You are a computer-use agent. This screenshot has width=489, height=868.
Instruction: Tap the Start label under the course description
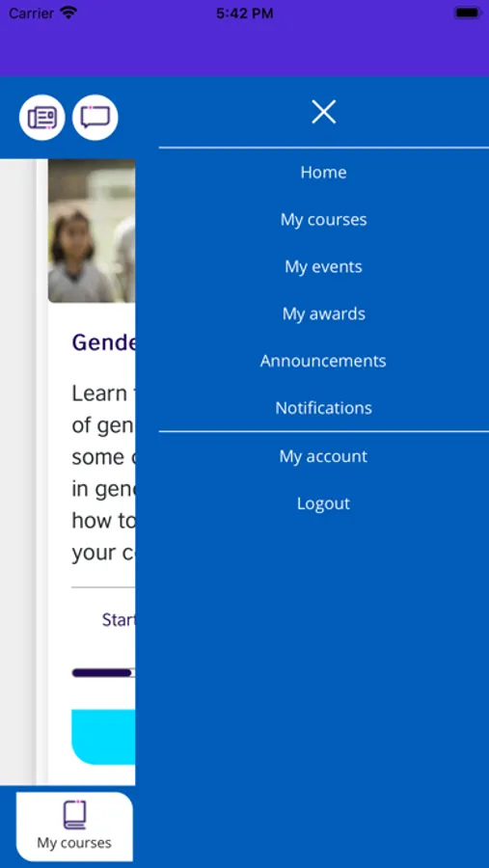pos(119,619)
